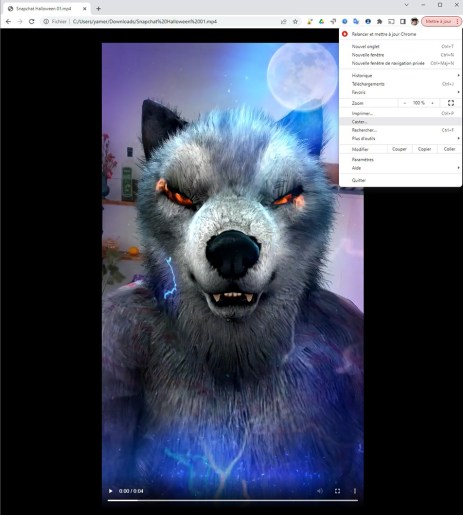Screen dimensions: 463x515
Task: Click Couper in the Modifier row
Action: (x=399, y=149)
